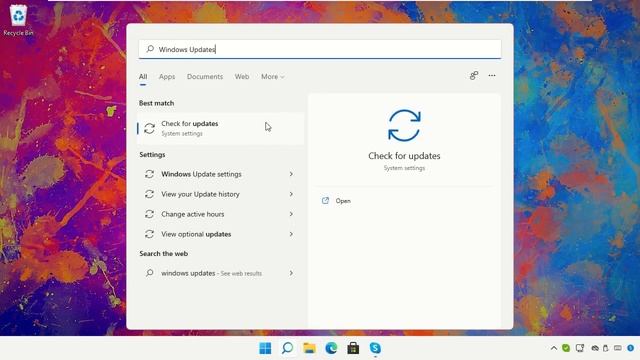Expand arrow for View your Update history

tap(291, 194)
